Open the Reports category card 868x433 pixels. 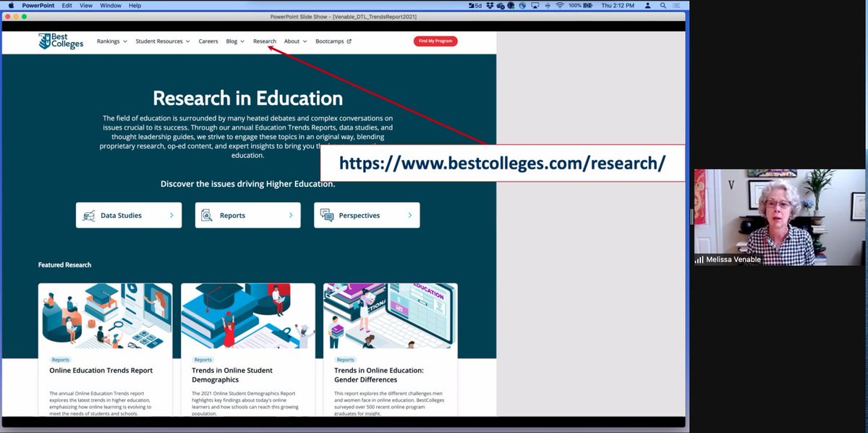[247, 215]
